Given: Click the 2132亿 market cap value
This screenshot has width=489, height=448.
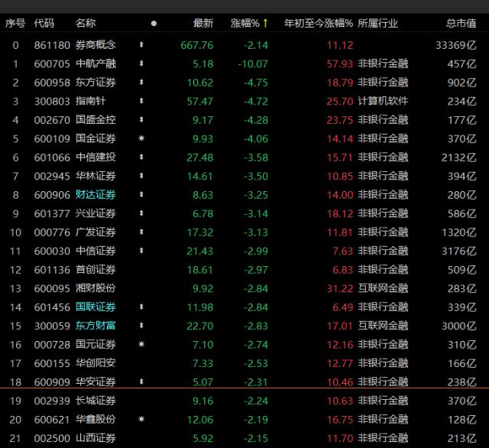Looking at the screenshot, I should (x=458, y=157).
